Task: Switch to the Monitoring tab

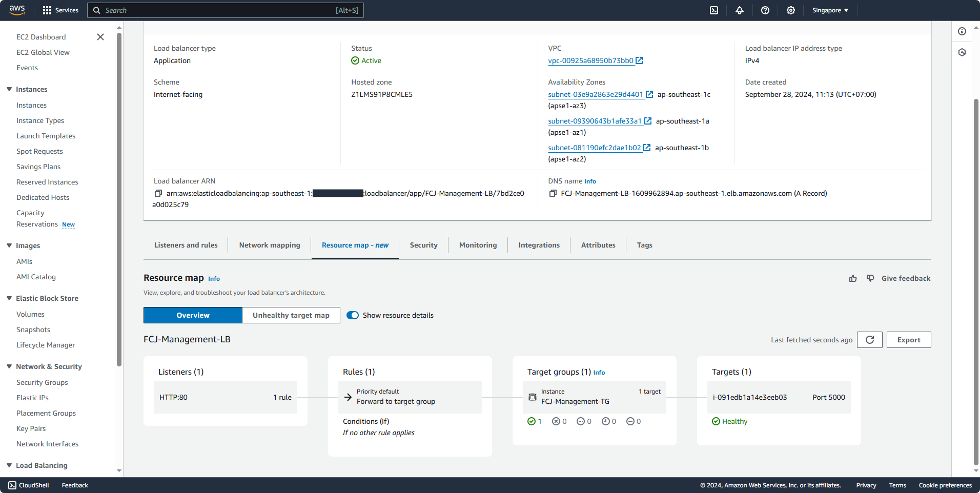Action: tap(478, 245)
